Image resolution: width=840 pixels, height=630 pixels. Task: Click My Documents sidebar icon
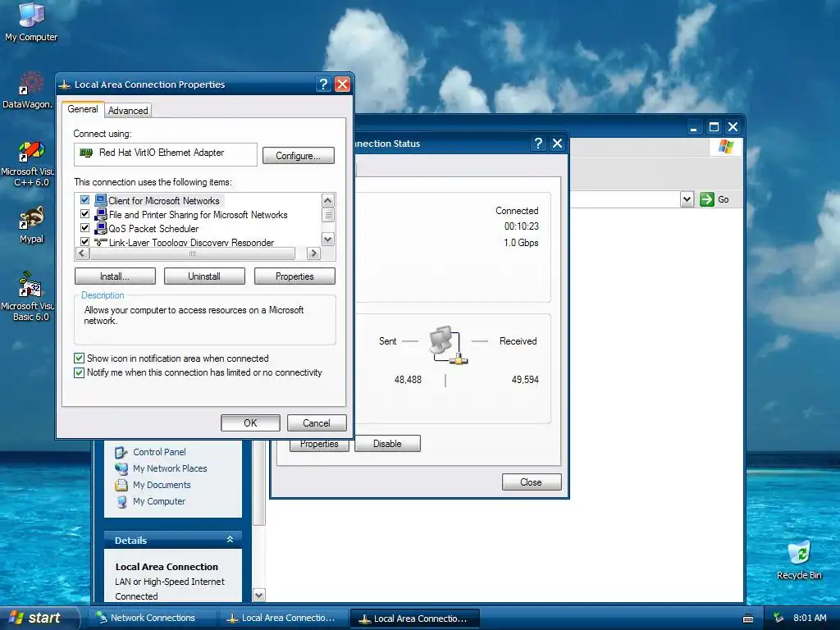click(121, 485)
